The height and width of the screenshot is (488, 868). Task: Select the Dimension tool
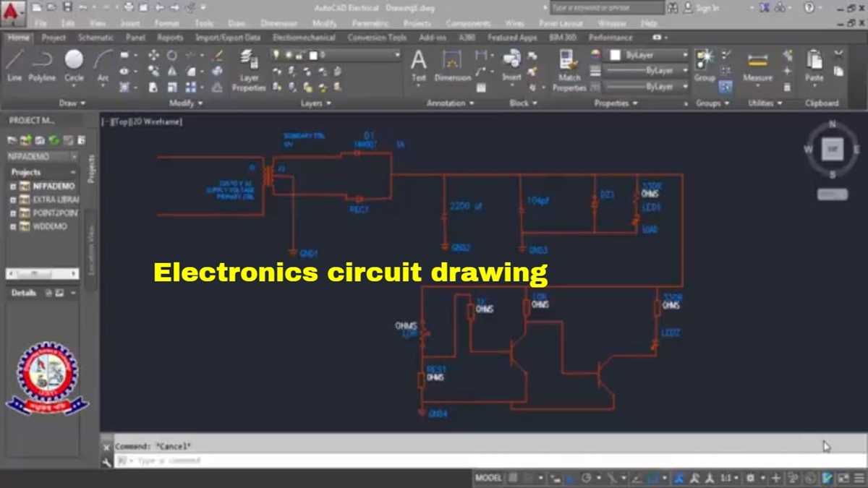tap(453, 64)
